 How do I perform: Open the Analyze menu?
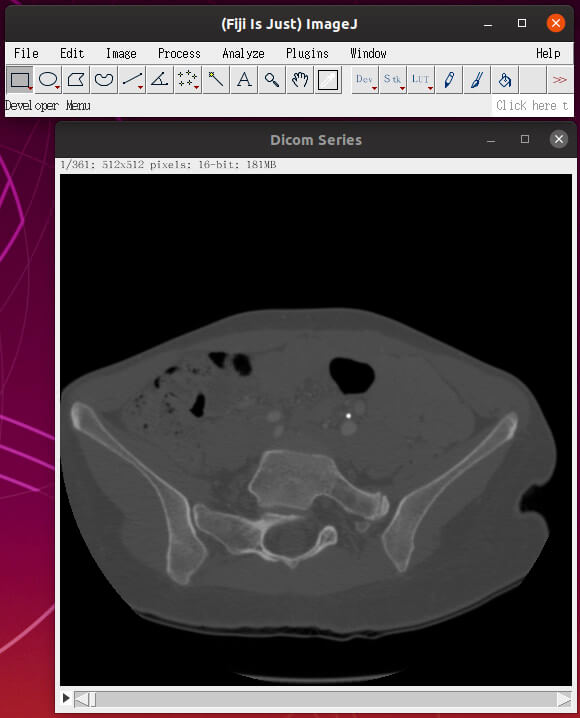click(x=243, y=54)
